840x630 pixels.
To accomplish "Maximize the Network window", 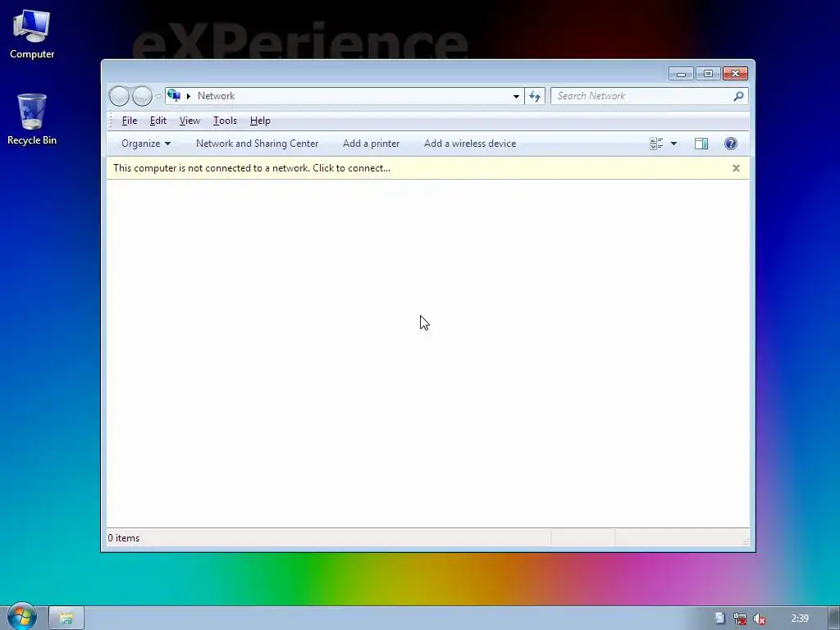I will point(708,73).
